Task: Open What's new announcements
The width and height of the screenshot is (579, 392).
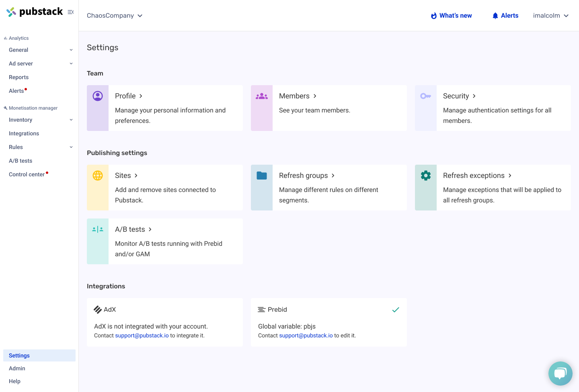Action: (452, 16)
